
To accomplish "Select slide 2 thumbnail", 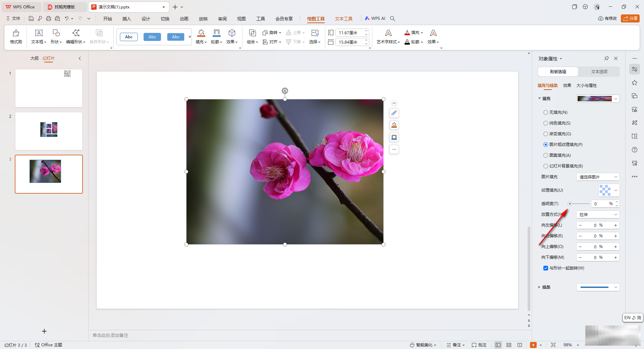I will click(x=49, y=131).
